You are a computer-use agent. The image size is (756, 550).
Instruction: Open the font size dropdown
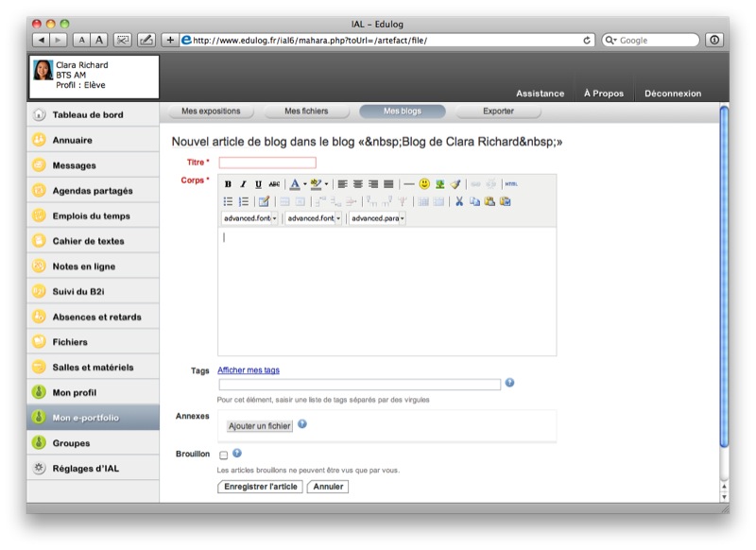tap(314, 218)
